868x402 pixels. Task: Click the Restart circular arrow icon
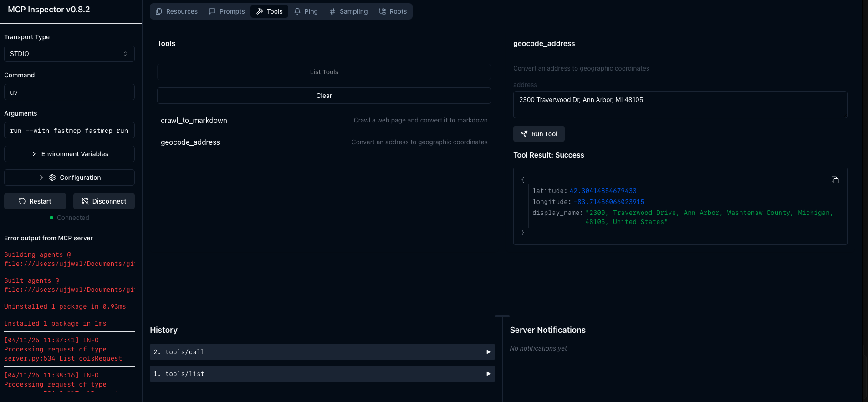tap(22, 201)
